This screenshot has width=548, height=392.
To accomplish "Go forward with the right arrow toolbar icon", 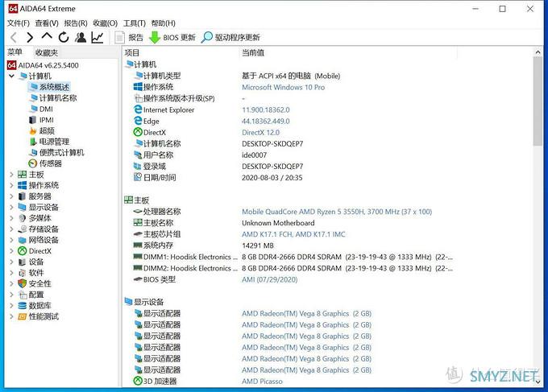I will coord(30,37).
